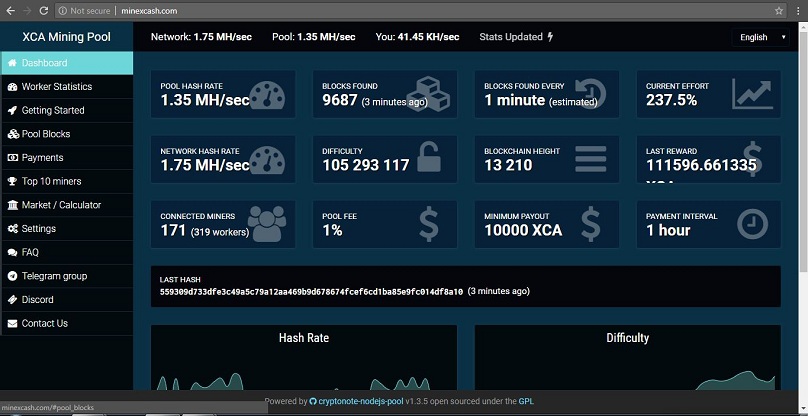Click the Hash Rate chart
The width and height of the screenshot is (808, 416).
(304, 357)
